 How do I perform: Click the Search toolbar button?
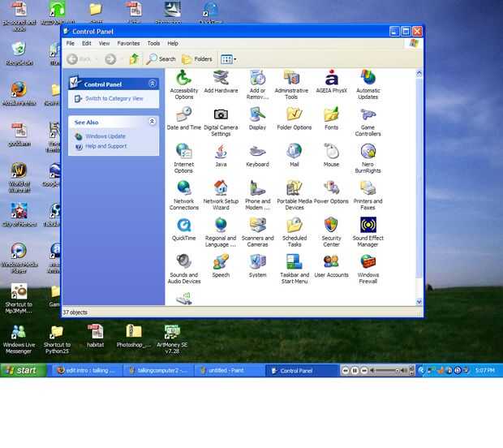[161, 59]
